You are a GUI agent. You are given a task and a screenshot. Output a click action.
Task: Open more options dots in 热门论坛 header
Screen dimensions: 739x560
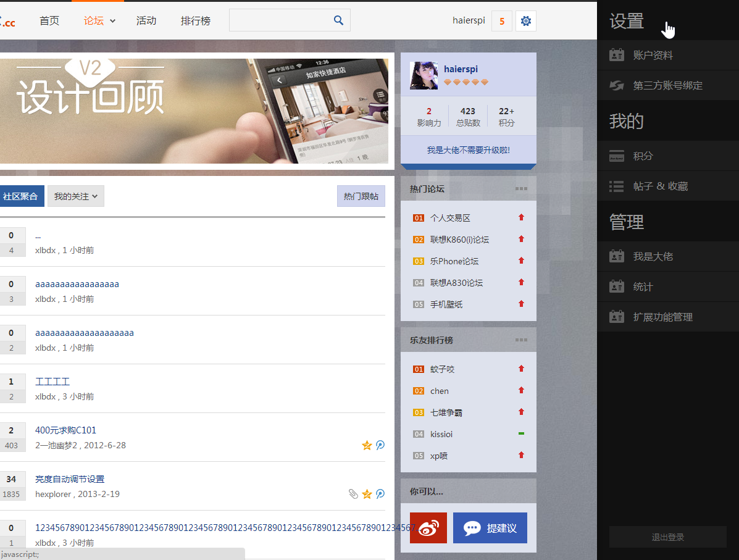[521, 188]
